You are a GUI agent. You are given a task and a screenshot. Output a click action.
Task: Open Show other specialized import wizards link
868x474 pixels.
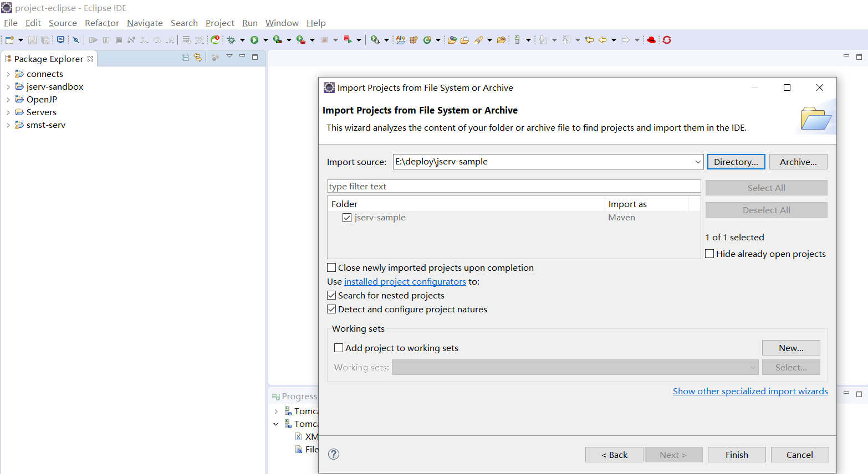click(750, 391)
